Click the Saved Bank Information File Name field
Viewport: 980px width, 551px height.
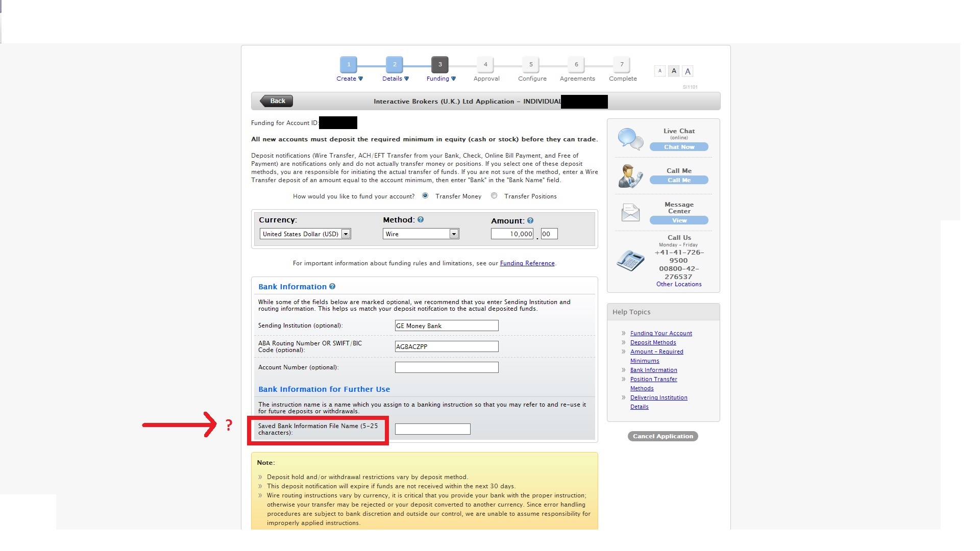click(x=432, y=430)
